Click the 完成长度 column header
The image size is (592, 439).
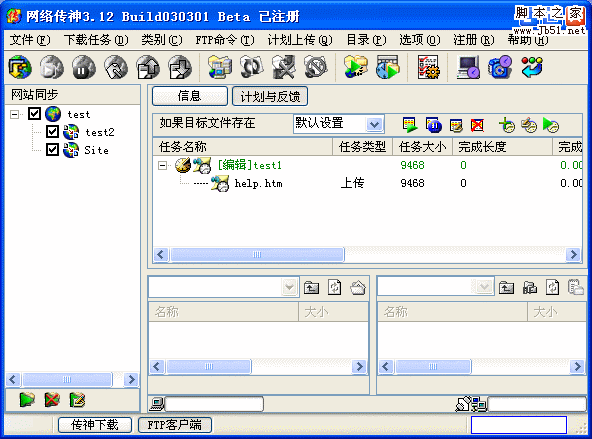(502, 147)
